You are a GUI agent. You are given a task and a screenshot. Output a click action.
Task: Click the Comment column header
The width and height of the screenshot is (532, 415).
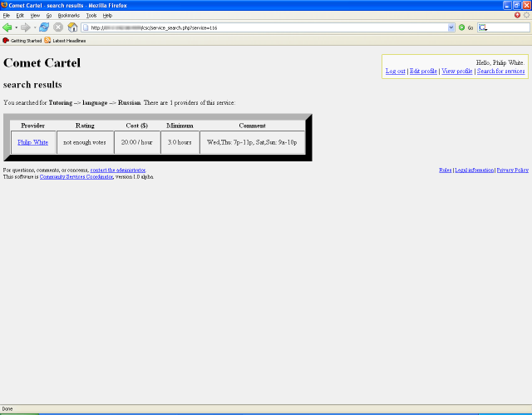point(252,126)
